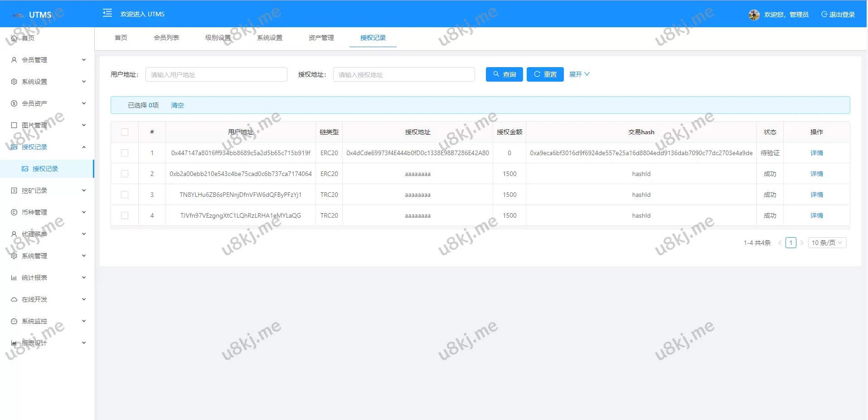Click the 统计报表 chart icon
The height and width of the screenshot is (420, 868).
pyautogui.click(x=14, y=278)
